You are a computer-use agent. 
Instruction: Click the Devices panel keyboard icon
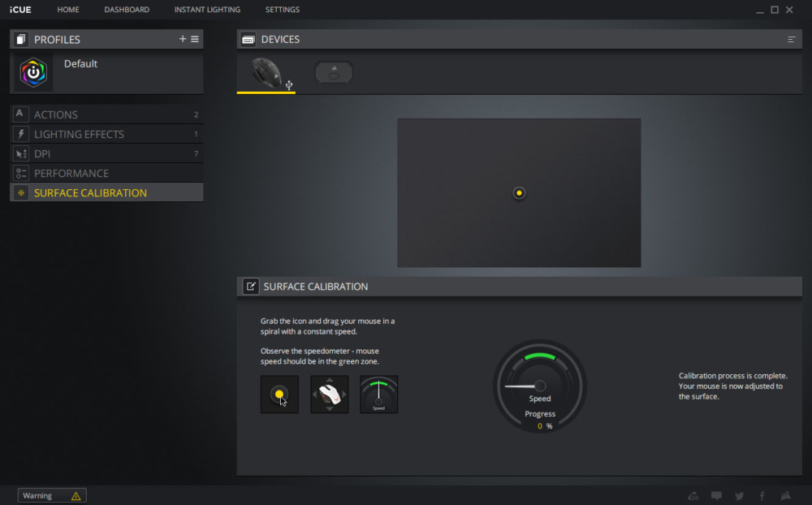tap(248, 39)
